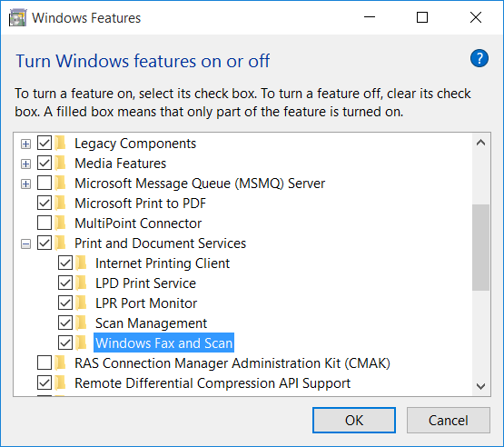
Task: Expand the Microsoft Message Queue (MSMQ) Server node
Action: point(25,184)
